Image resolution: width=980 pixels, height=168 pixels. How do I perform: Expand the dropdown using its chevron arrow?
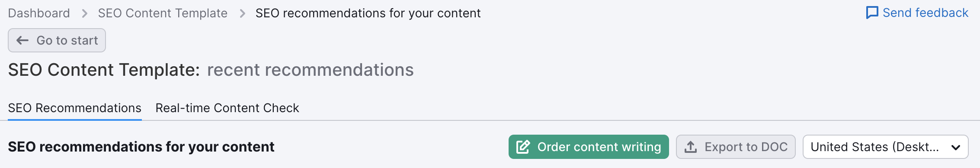(x=956, y=147)
